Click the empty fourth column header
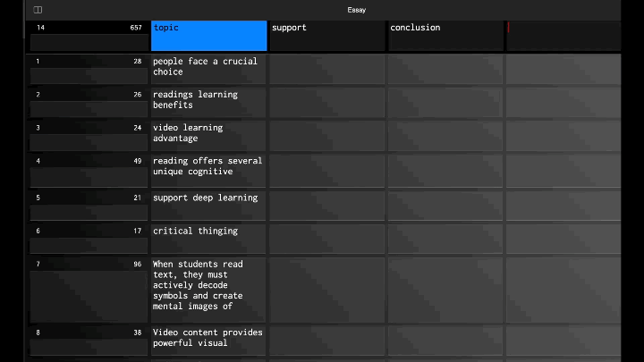 coord(563,36)
